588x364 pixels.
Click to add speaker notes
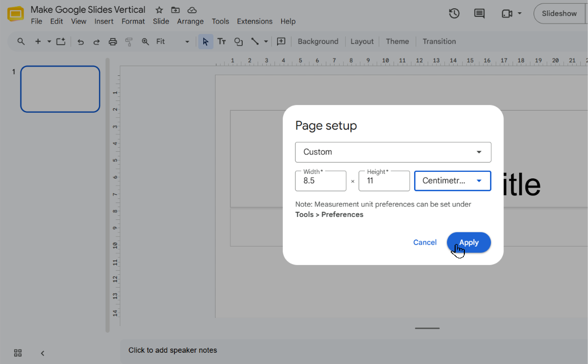pos(172,350)
